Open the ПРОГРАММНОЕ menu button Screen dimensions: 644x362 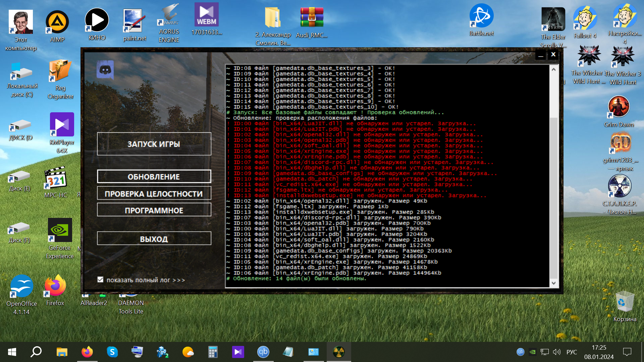154,210
